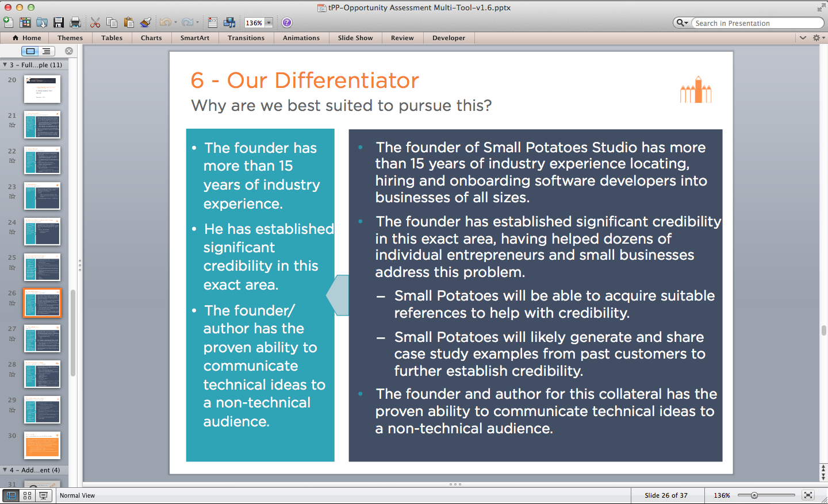Image resolution: width=828 pixels, height=504 pixels.
Task: Save the presentation with floppy icon
Action: tap(59, 22)
